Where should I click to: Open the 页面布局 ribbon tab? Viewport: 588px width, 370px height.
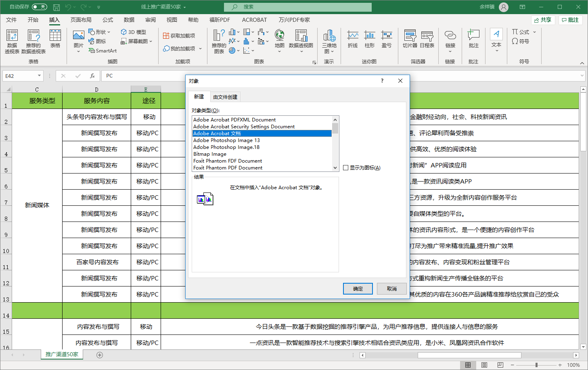pos(81,20)
